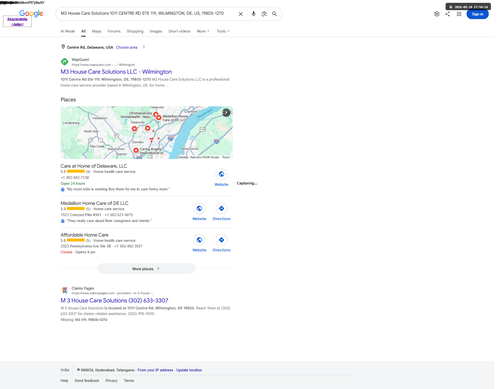This screenshot has height=389, width=500.
Task: Click the 'Closed' status of Affordable Home Care
Action: point(66,252)
